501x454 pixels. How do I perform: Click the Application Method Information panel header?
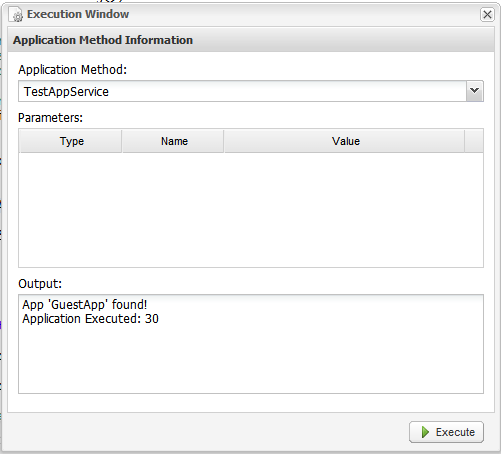pos(251,40)
